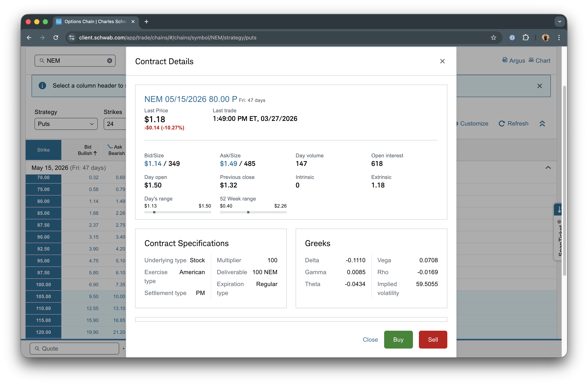This screenshot has height=385, width=588.
Task: Focus the Quote search field at bottom
Action: click(74, 348)
